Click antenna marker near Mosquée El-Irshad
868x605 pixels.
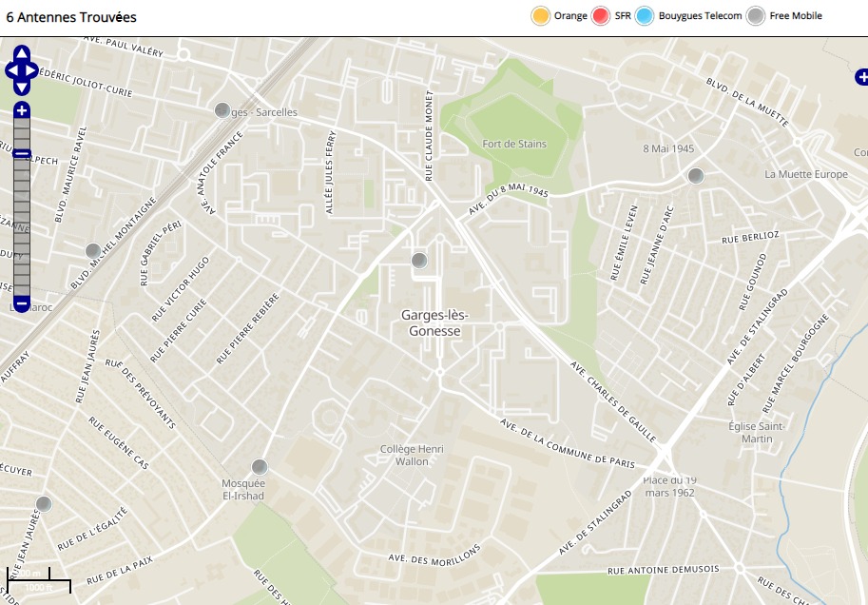click(x=260, y=466)
